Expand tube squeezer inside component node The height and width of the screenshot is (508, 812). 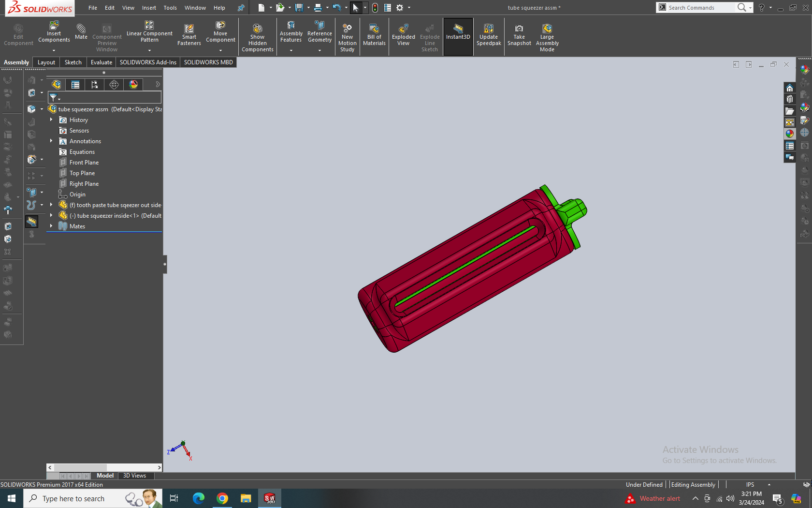pyautogui.click(x=51, y=215)
